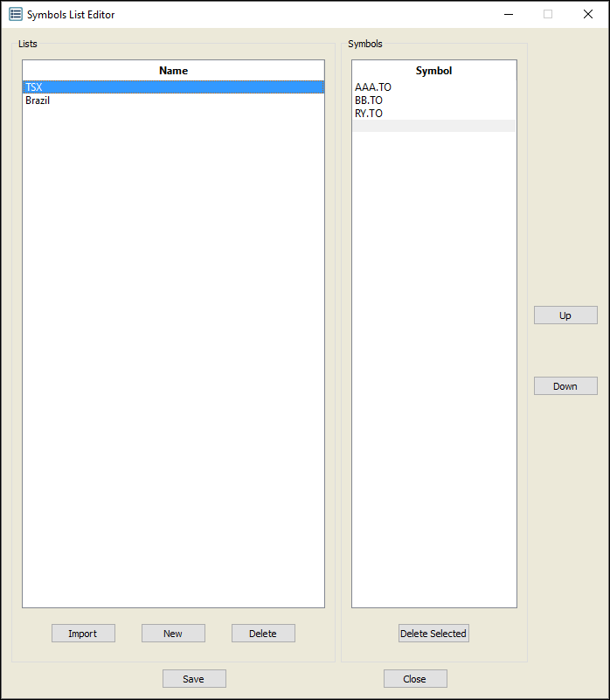610x700 pixels.
Task: Close the window with the X button
Action: click(588, 15)
